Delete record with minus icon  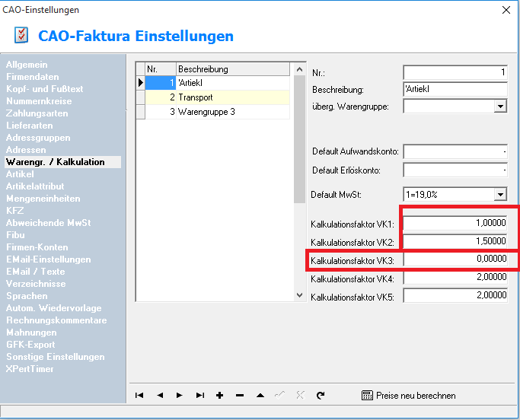coord(240,395)
